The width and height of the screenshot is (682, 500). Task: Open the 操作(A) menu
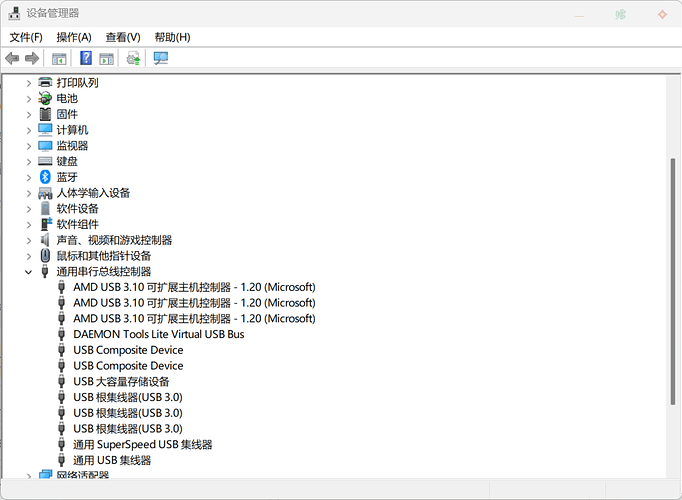click(74, 37)
